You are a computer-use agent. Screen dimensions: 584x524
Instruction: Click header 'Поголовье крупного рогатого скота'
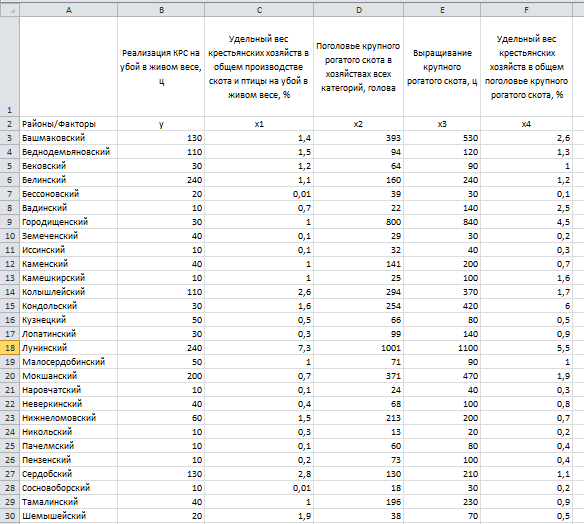click(x=358, y=67)
